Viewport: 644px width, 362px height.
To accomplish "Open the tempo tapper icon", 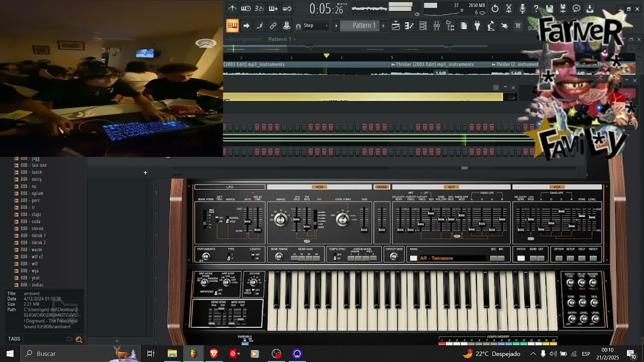I will [491, 26].
